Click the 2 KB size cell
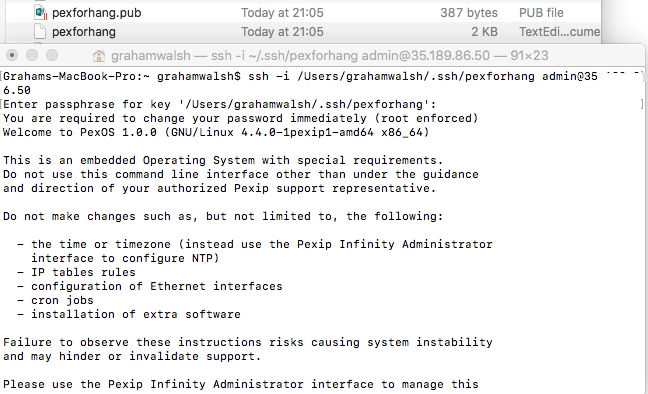648x394 pixels. point(484,32)
